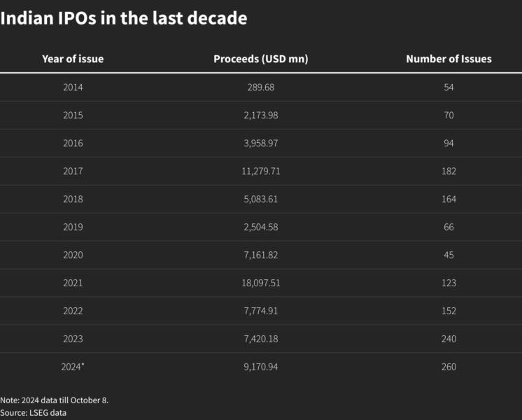Click the 2016 year cell
Image resolution: width=522 pixels, height=420 pixels.
[73, 143]
